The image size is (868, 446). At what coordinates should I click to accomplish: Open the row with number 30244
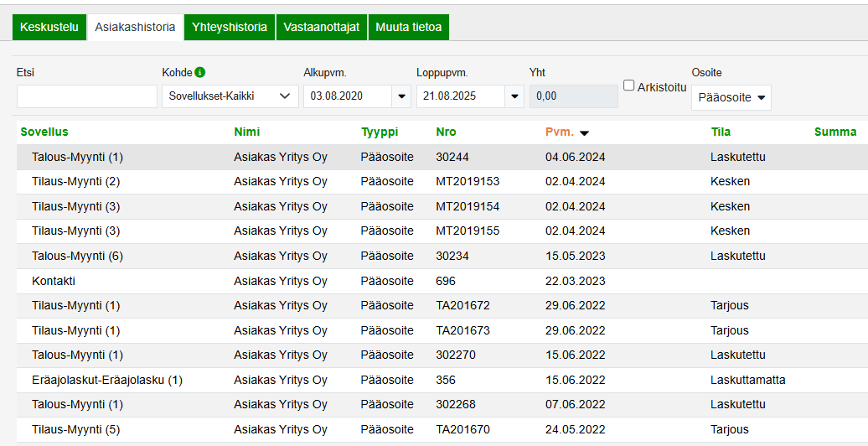pyautogui.click(x=452, y=157)
